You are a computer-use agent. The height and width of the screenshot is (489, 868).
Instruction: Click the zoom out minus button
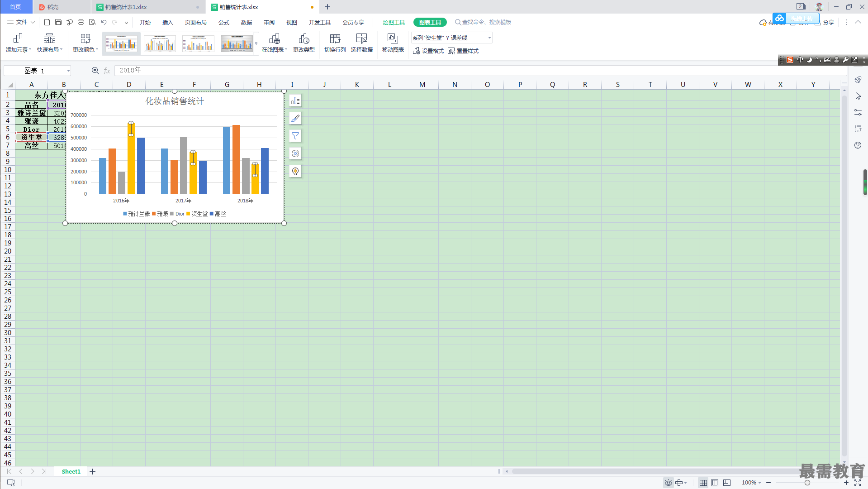(x=768, y=483)
